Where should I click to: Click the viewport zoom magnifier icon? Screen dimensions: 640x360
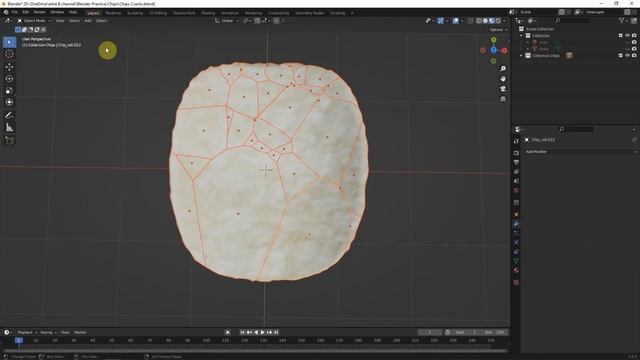pos(503,69)
